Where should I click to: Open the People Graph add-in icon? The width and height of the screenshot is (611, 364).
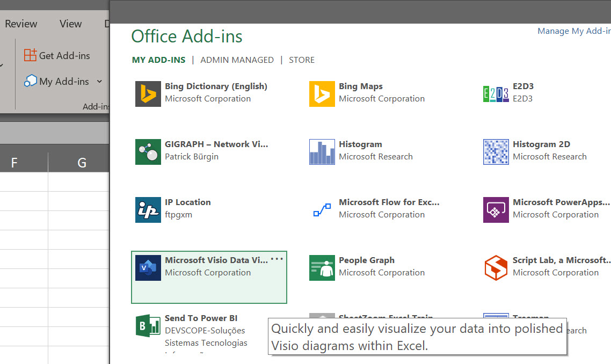pyautogui.click(x=322, y=268)
